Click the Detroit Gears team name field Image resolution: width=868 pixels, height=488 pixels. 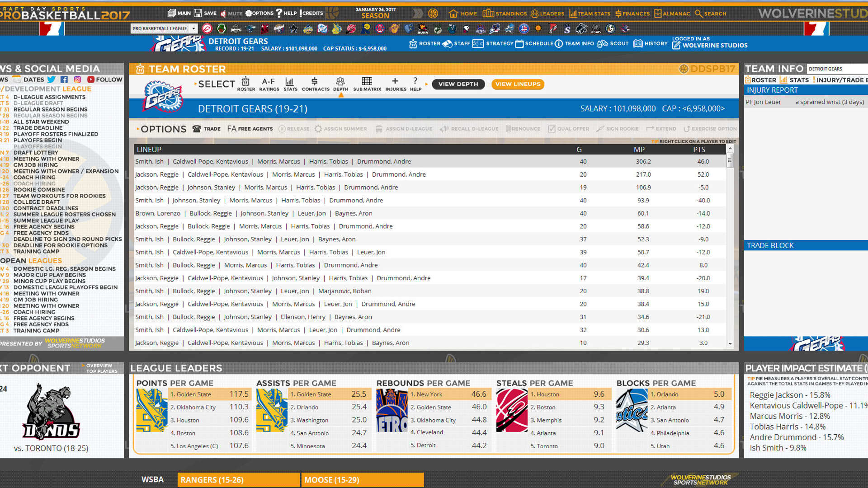[x=837, y=69]
